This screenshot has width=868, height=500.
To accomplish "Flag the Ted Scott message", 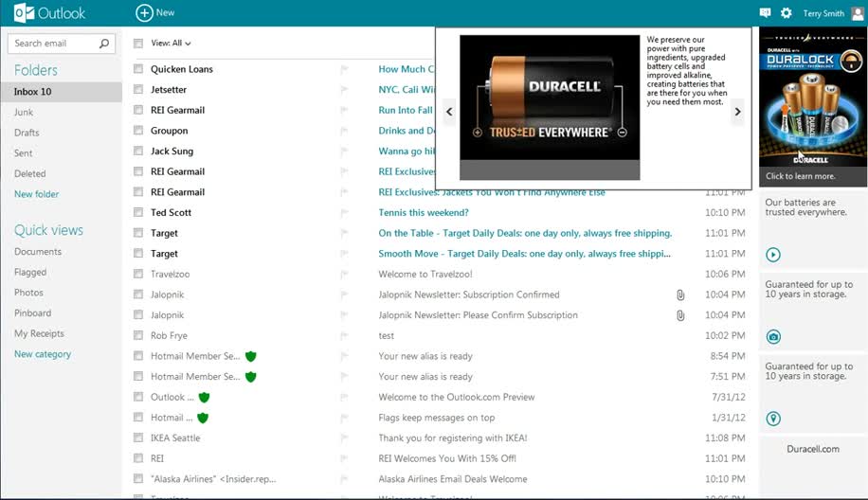I will 344,212.
